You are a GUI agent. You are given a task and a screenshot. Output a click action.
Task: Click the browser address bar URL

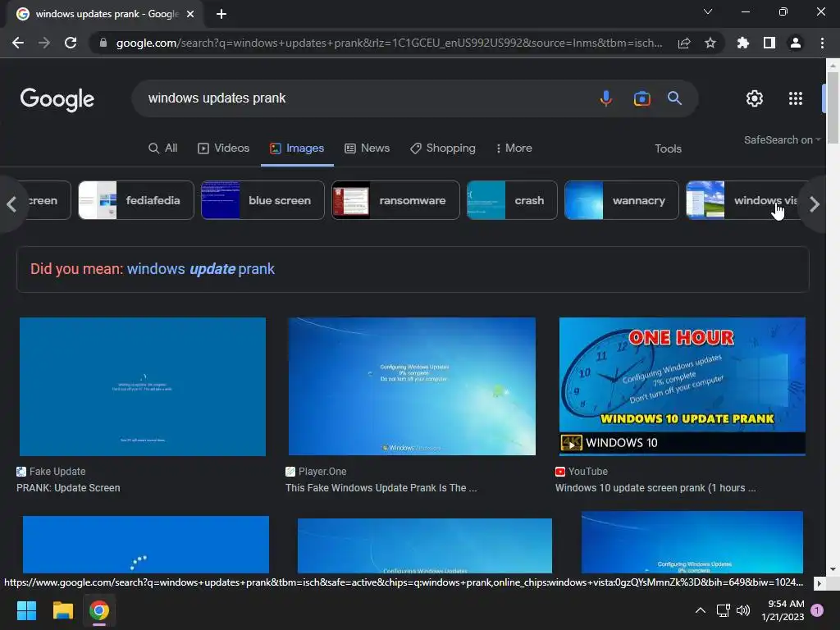[389, 43]
